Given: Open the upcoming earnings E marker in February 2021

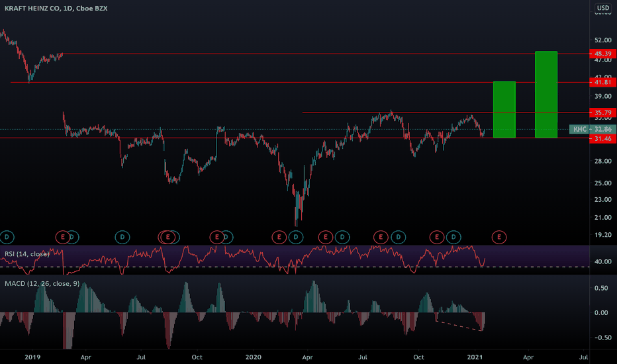Looking at the screenshot, I should pyautogui.click(x=499, y=237).
